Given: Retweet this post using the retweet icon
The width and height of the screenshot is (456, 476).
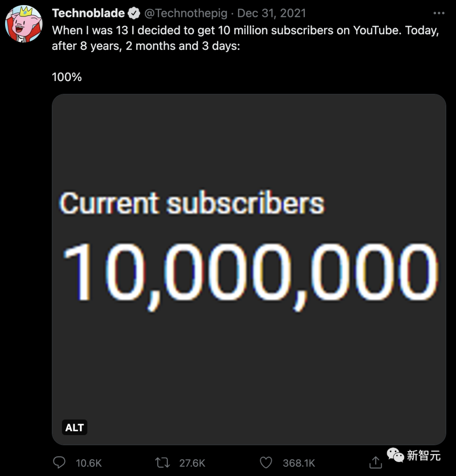Looking at the screenshot, I should point(163,462).
